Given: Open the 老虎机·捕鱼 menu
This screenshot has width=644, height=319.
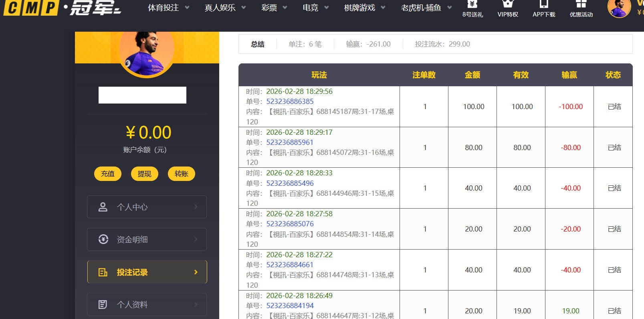Looking at the screenshot, I should click(x=426, y=8).
